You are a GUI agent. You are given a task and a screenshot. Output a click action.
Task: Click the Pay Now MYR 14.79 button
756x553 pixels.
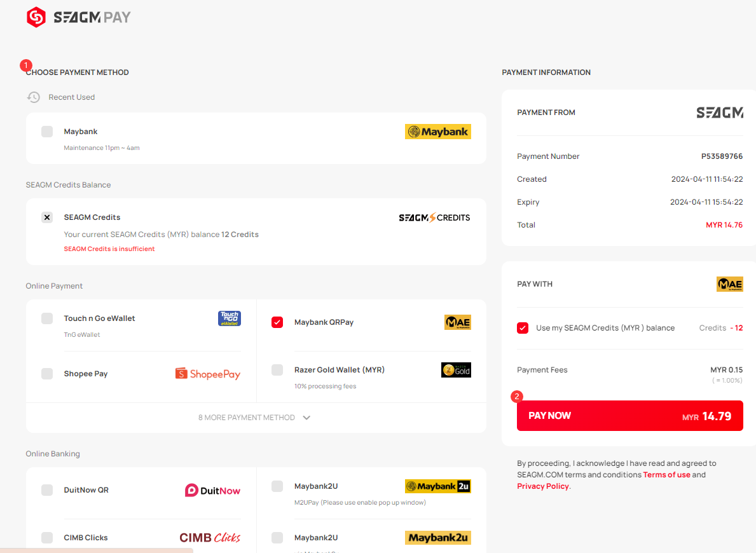point(629,416)
